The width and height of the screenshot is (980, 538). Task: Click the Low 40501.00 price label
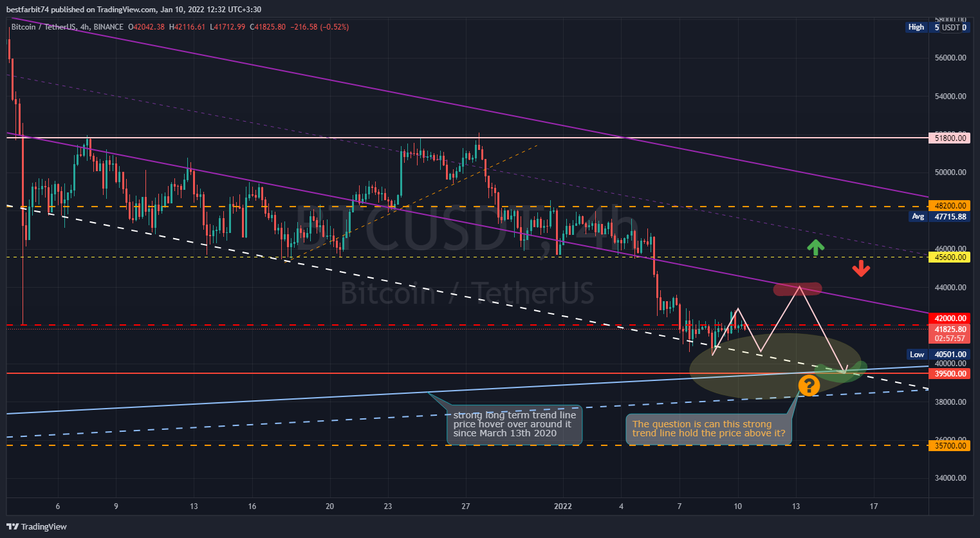coord(938,355)
